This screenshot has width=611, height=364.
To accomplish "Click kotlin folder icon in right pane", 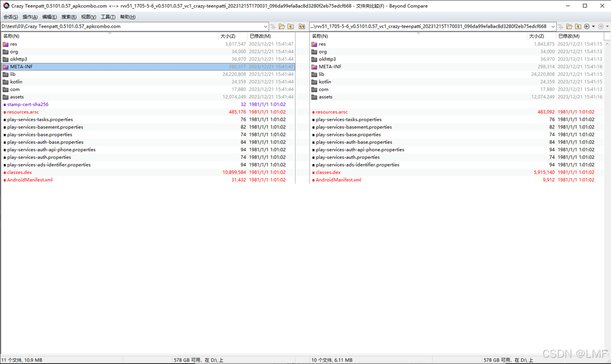I will click(x=314, y=82).
